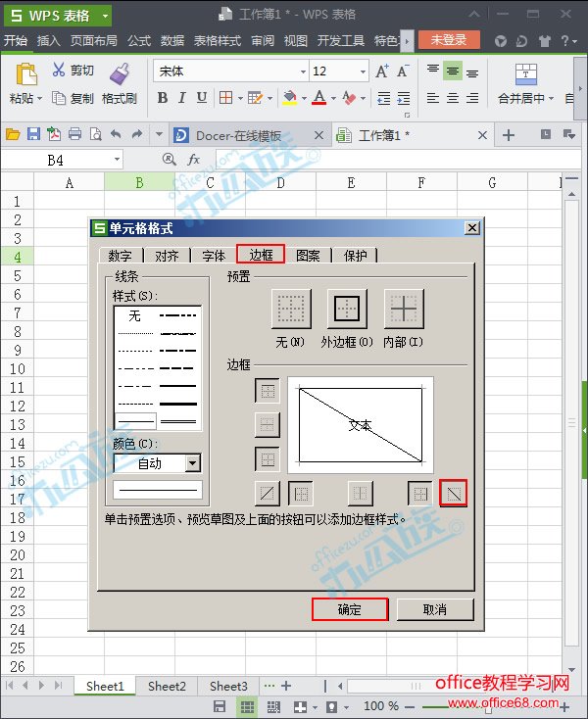Click the fx insert function icon
Screen dimensions: 588x719
tap(194, 160)
